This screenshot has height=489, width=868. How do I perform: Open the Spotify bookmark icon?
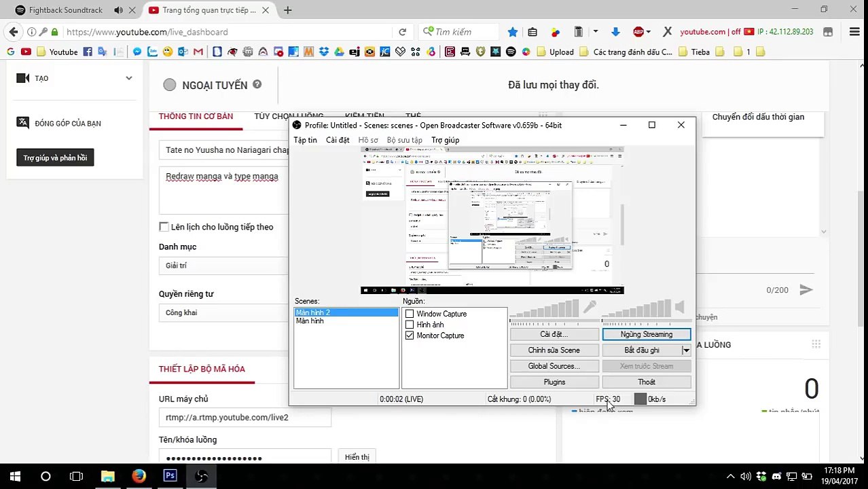[x=511, y=52]
